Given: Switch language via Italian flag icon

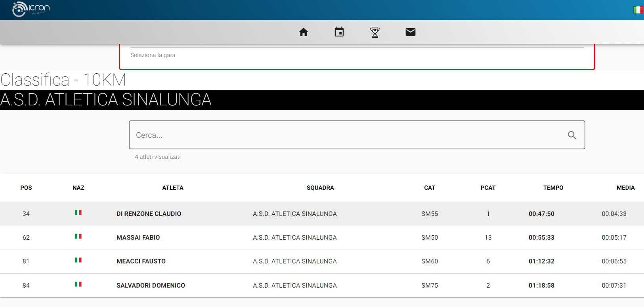Looking at the screenshot, I should [x=638, y=10].
